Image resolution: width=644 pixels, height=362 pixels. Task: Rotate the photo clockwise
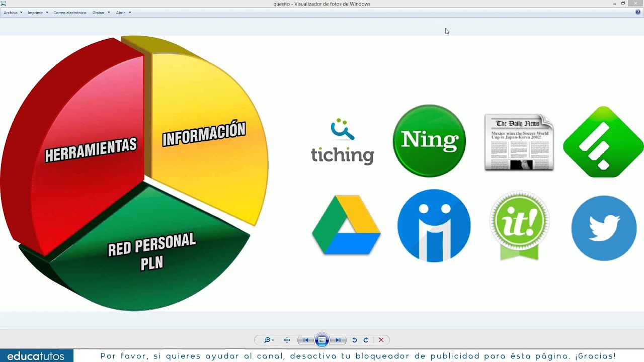point(366,340)
